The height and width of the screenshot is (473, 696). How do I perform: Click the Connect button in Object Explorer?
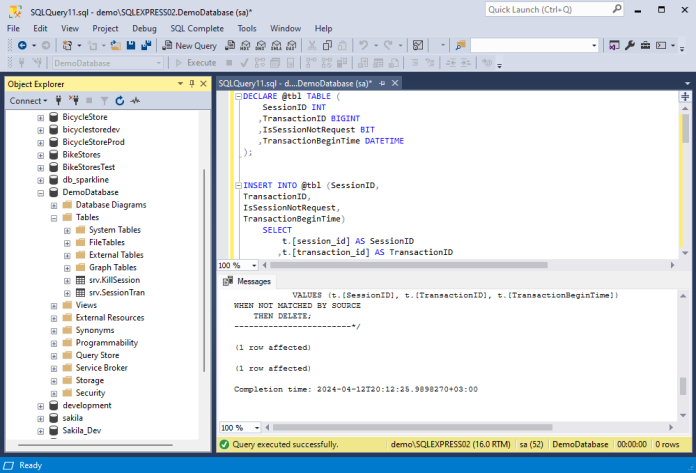[x=27, y=101]
